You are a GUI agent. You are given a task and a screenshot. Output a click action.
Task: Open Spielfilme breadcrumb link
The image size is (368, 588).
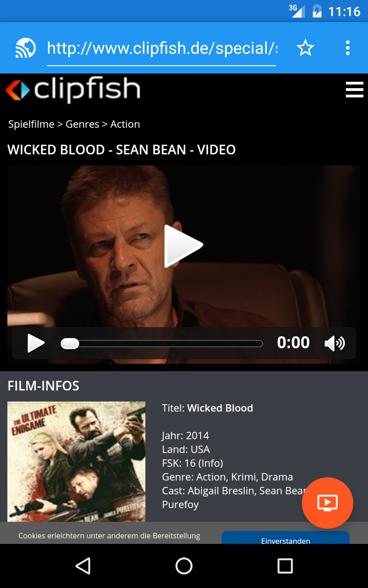coord(31,124)
